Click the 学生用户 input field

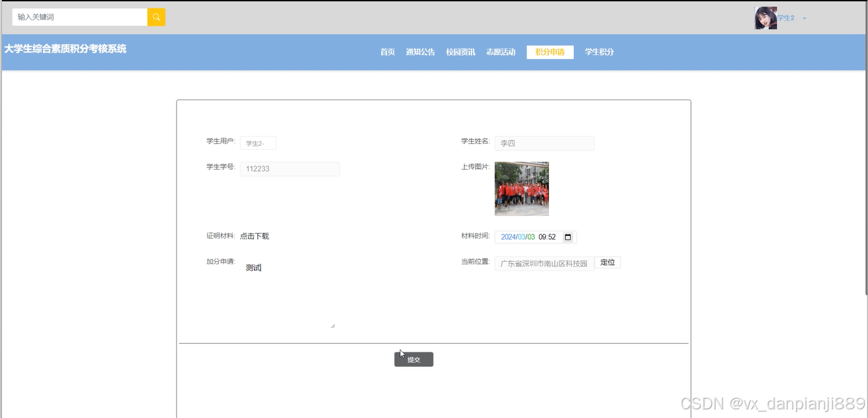[x=258, y=143]
